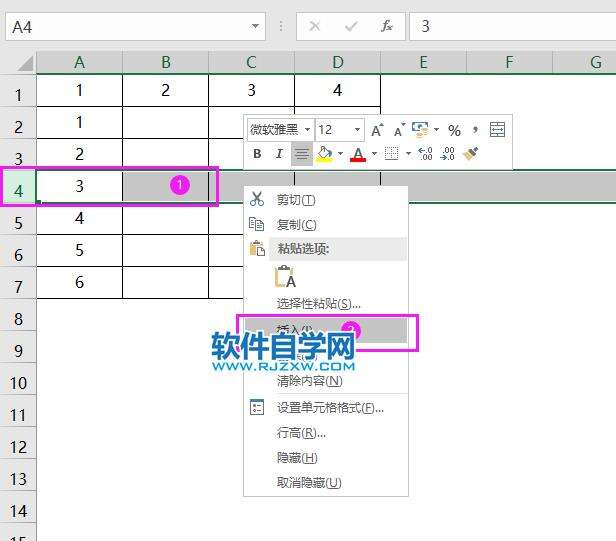Select row 5 header

tap(18, 219)
